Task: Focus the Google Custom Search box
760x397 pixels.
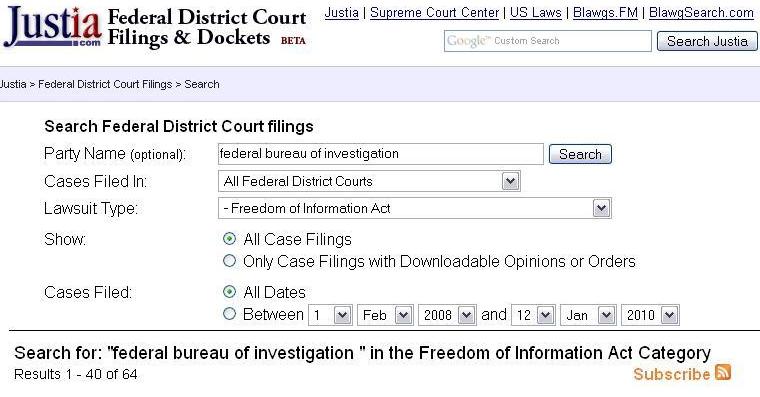Action: pyautogui.click(x=548, y=41)
